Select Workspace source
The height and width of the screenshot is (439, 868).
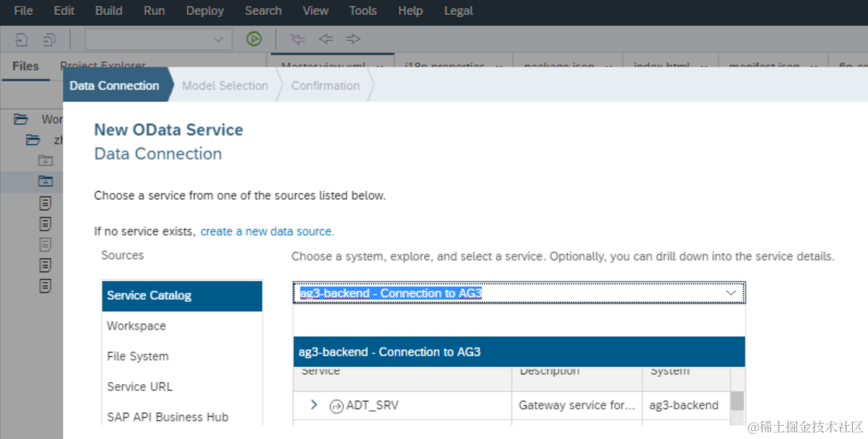tap(181, 326)
